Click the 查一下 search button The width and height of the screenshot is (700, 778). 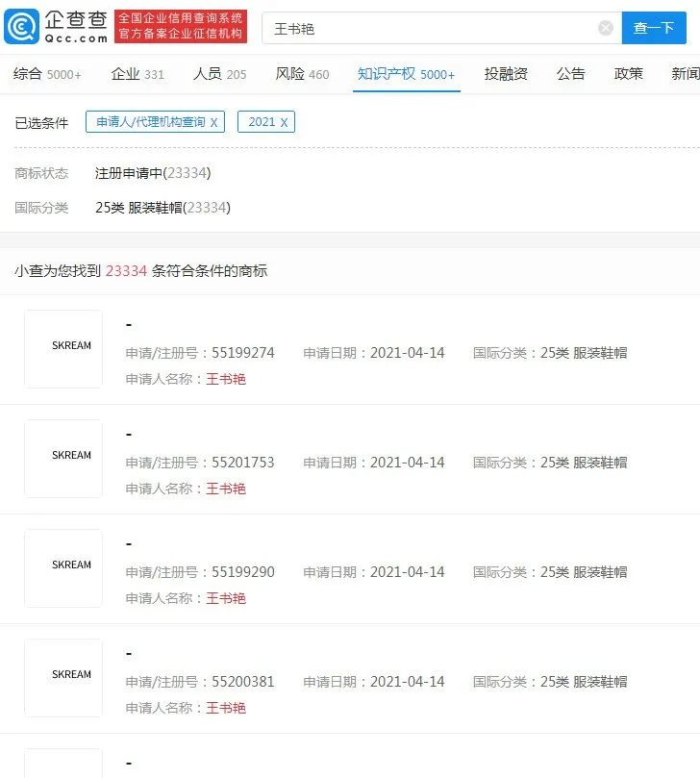tap(654, 28)
